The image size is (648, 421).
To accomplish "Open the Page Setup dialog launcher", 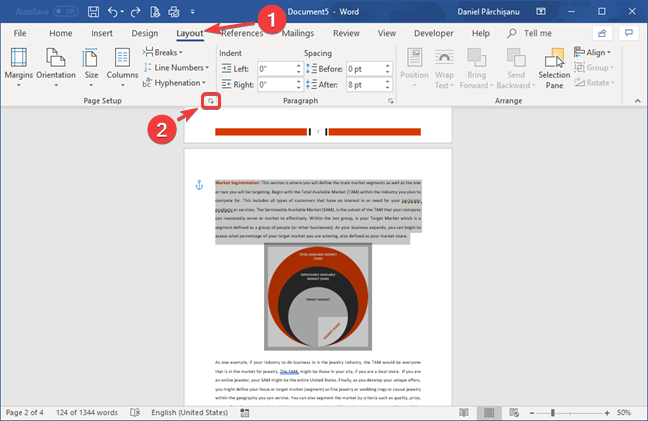I will 211,101.
